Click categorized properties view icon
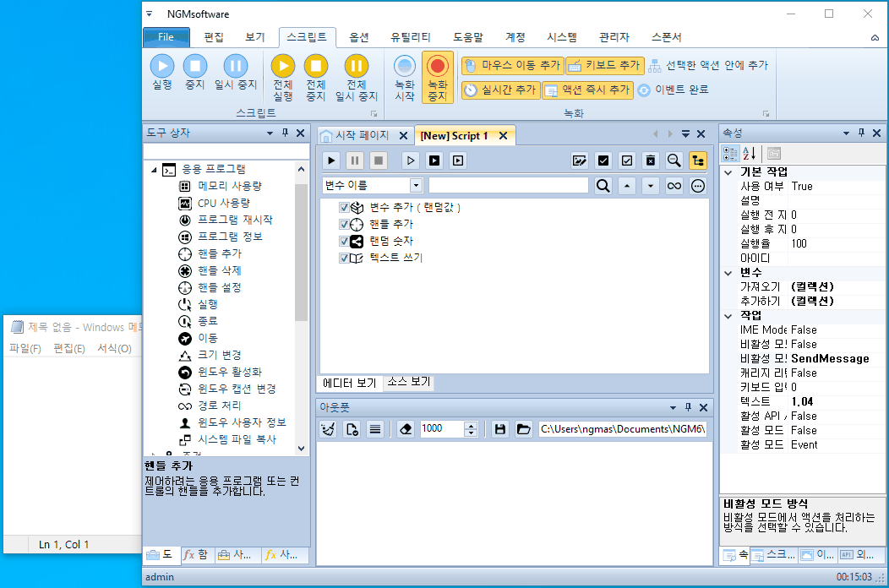 coord(730,153)
